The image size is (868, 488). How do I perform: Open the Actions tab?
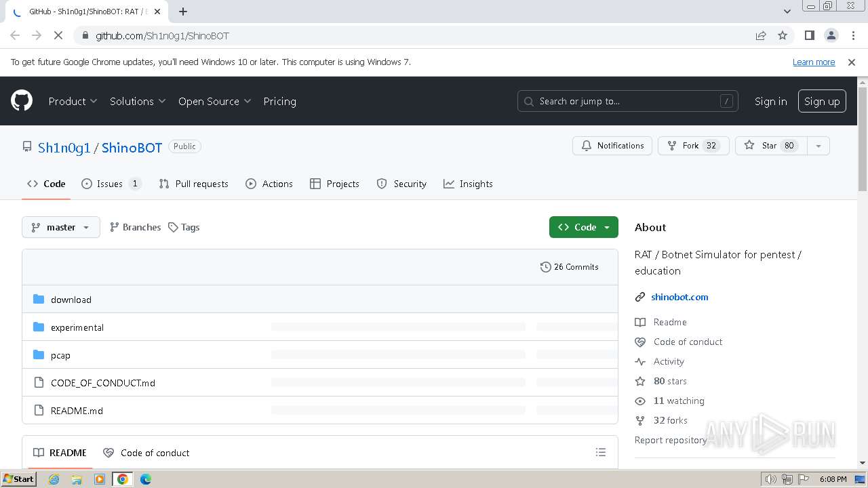[269, 184]
